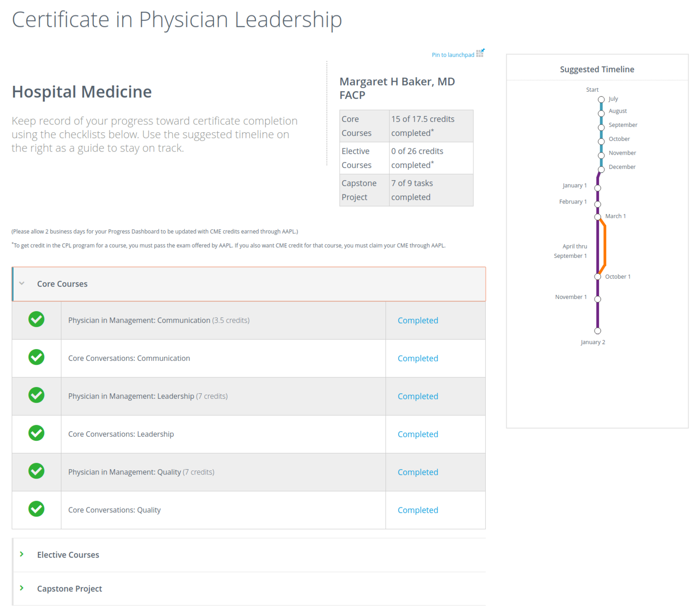Select 'Physician in Management: Quality (7 credits)' text

tap(141, 472)
